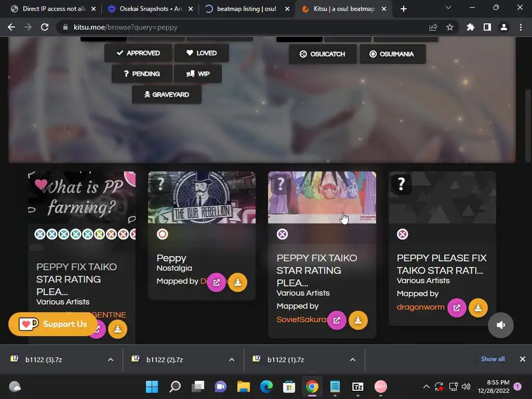Open Chrome's three-dot menu
This screenshot has width=532, height=399.
pos(521,27)
